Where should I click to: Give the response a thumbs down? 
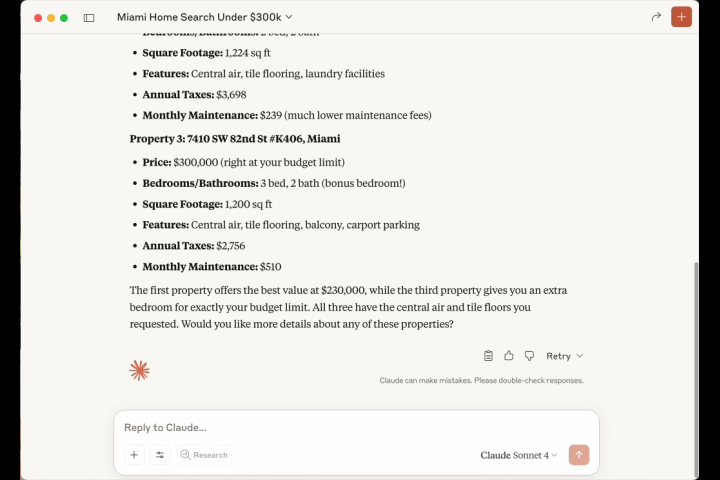pyautogui.click(x=529, y=356)
